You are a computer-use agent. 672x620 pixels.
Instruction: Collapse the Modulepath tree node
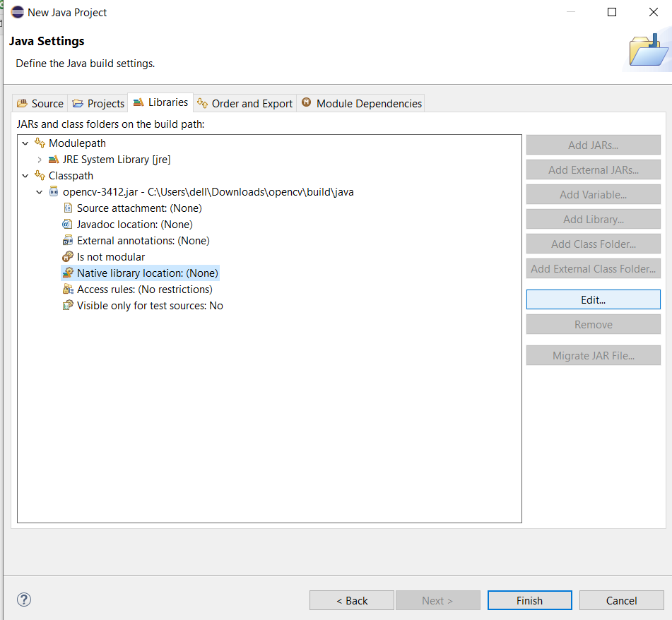25,143
